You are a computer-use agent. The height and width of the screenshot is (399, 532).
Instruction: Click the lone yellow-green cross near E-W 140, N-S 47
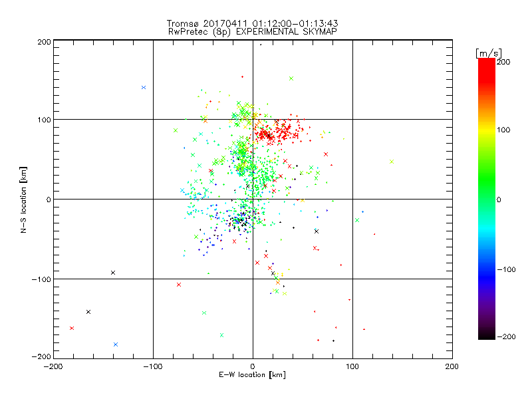tap(392, 162)
